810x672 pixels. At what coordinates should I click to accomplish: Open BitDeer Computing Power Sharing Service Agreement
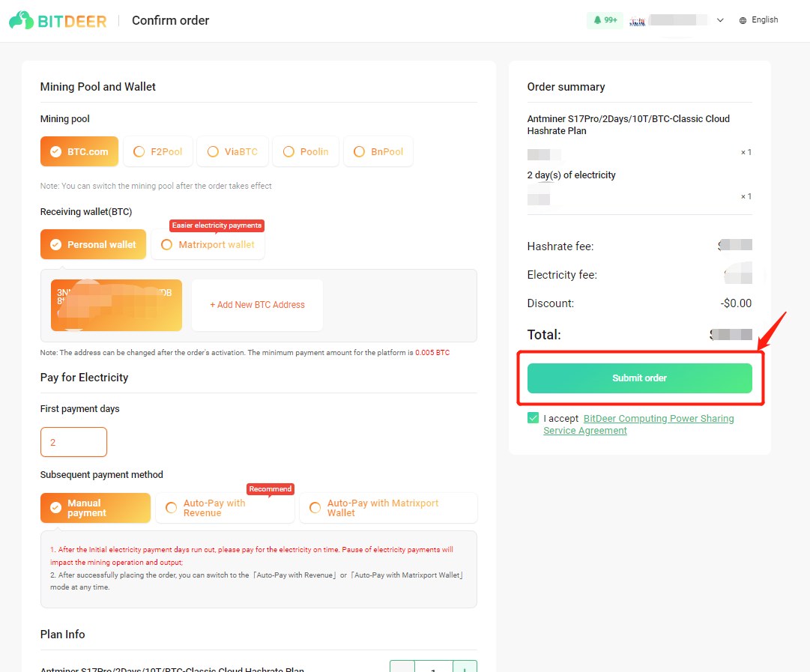click(638, 425)
